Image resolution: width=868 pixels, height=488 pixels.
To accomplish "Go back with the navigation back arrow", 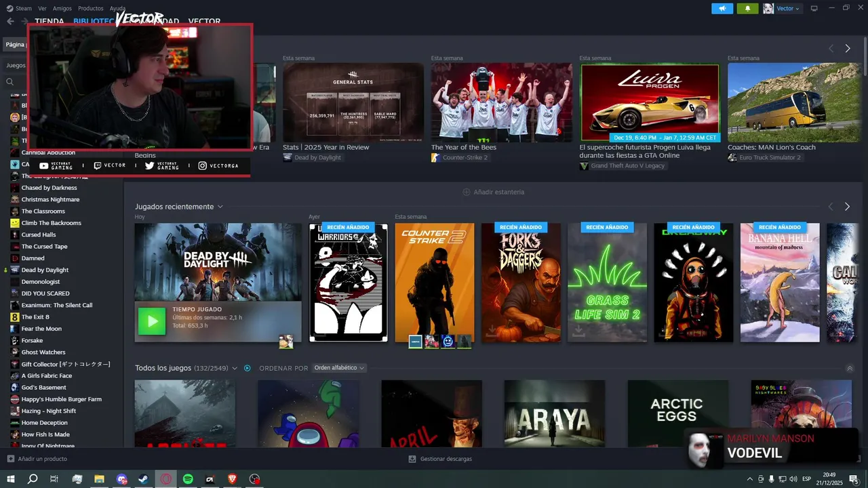I will [10, 21].
